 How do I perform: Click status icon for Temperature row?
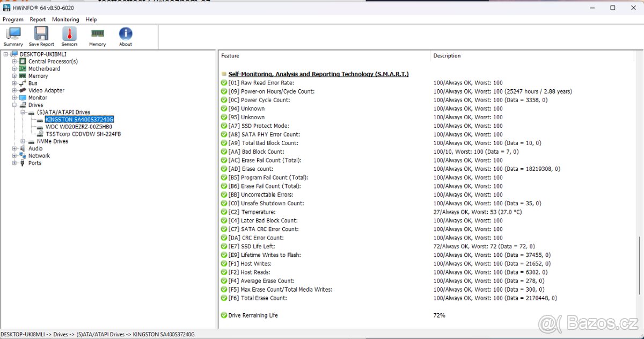point(224,212)
